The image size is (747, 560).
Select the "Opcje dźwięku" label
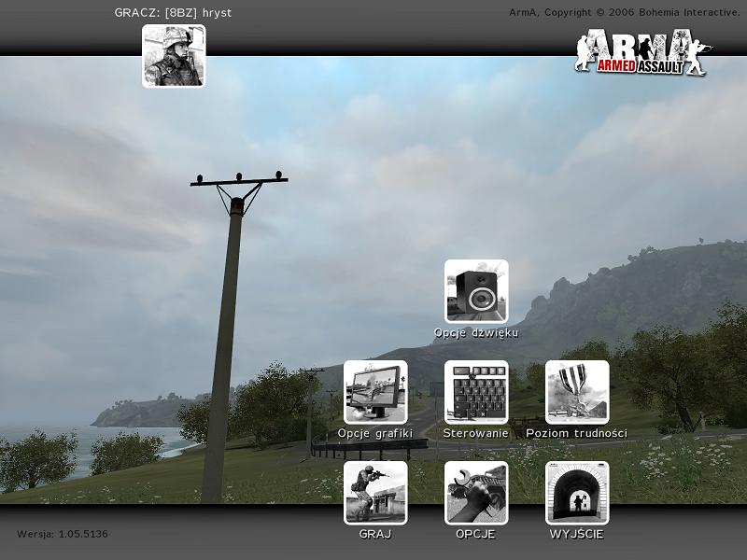[x=476, y=332]
